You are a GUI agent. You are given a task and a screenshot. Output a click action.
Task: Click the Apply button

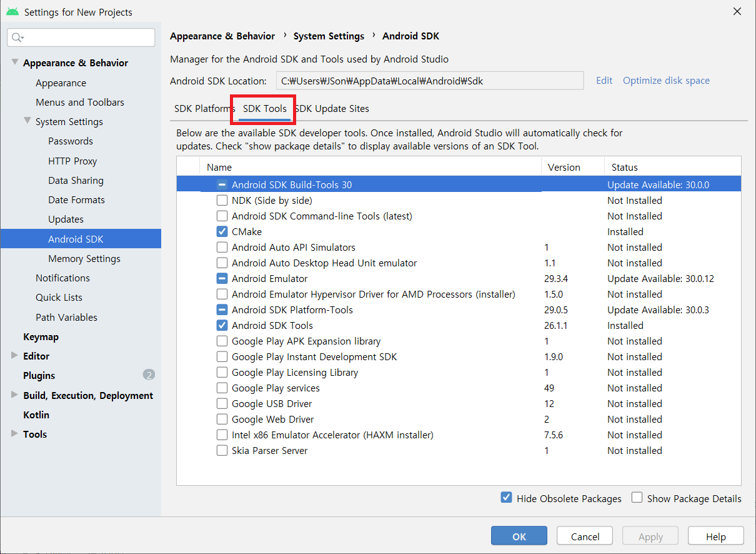(650, 536)
